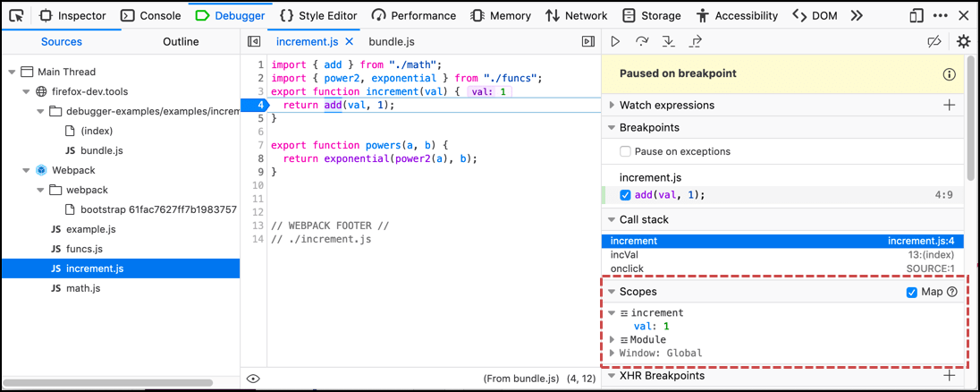
Task: Enable Pause on exceptions checkbox
Action: tap(626, 151)
